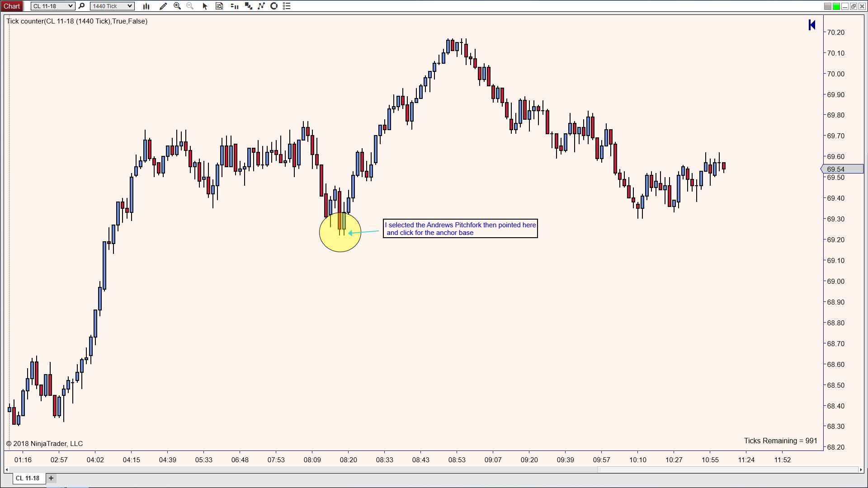Open the Chart Trader icon
The height and width of the screenshot is (488, 868).
click(234, 6)
